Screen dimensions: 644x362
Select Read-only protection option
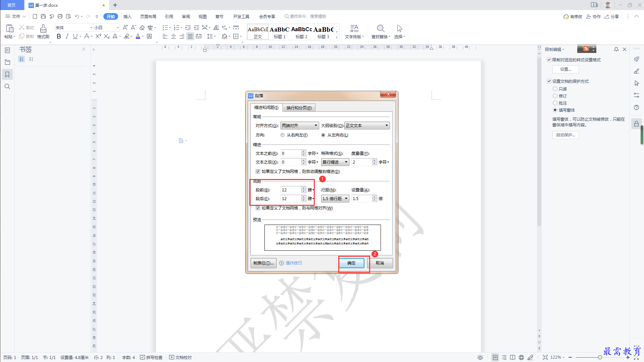coord(555,89)
